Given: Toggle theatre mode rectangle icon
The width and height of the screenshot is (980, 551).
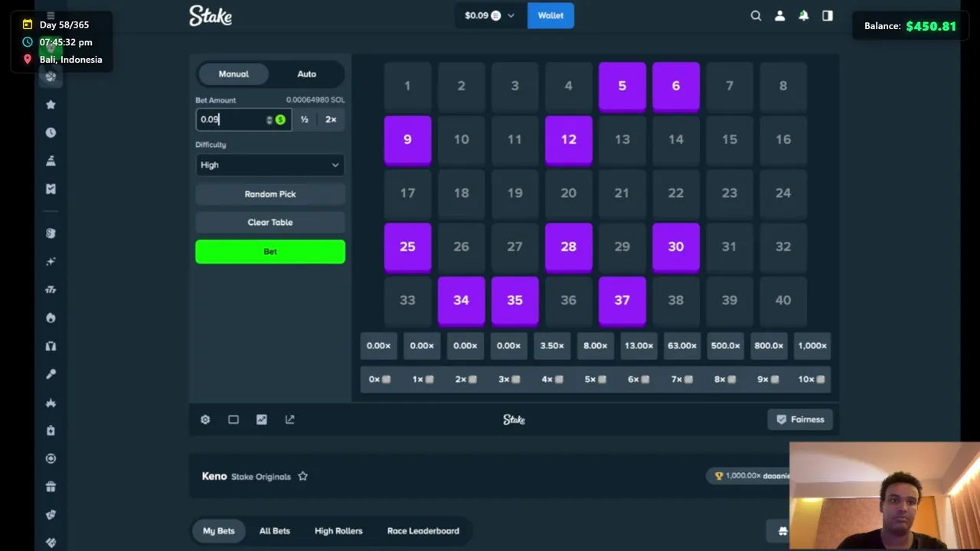Looking at the screenshot, I should coord(234,419).
